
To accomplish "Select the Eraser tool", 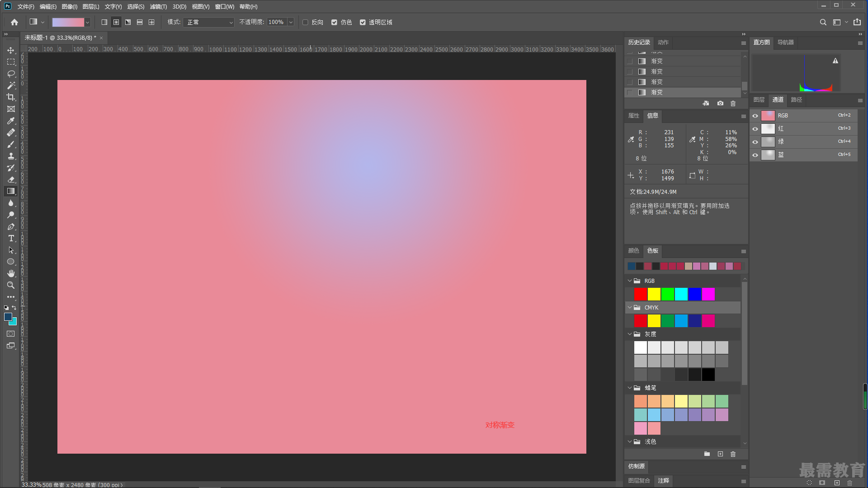I will tap(11, 179).
